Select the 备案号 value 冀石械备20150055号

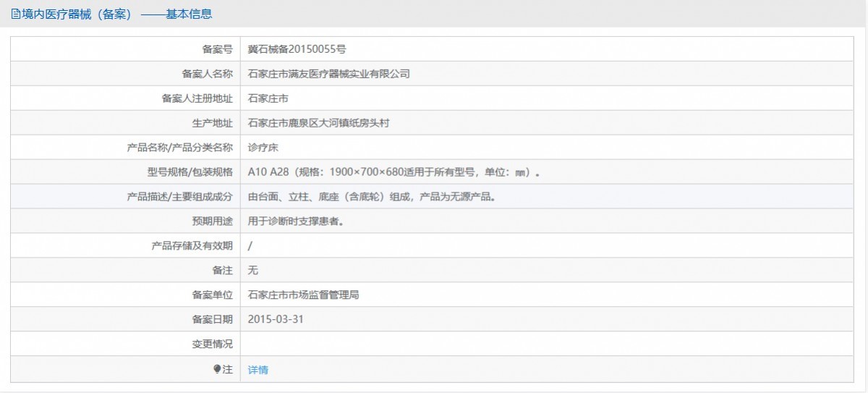(297, 49)
